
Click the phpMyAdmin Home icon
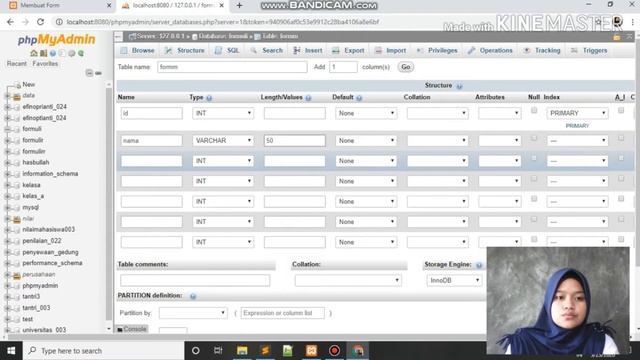coord(34,53)
